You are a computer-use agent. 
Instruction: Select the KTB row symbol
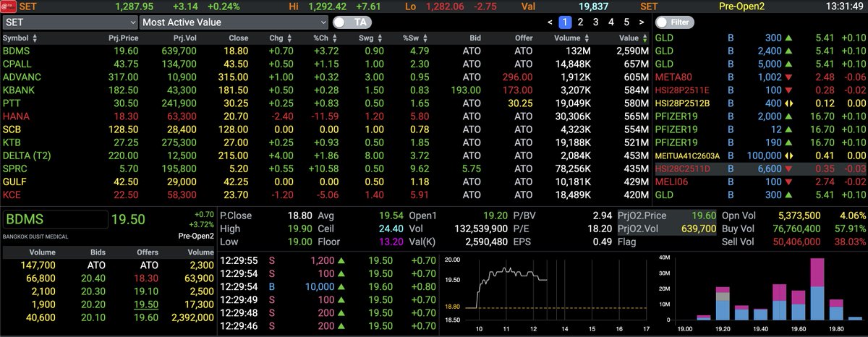12,142
